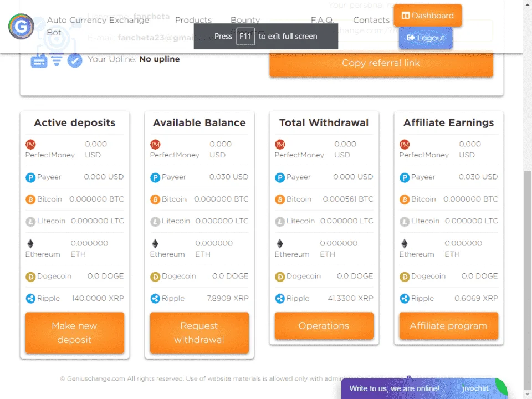Copy the referral link
Screen dimensions: 532x399
pos(381,63)
